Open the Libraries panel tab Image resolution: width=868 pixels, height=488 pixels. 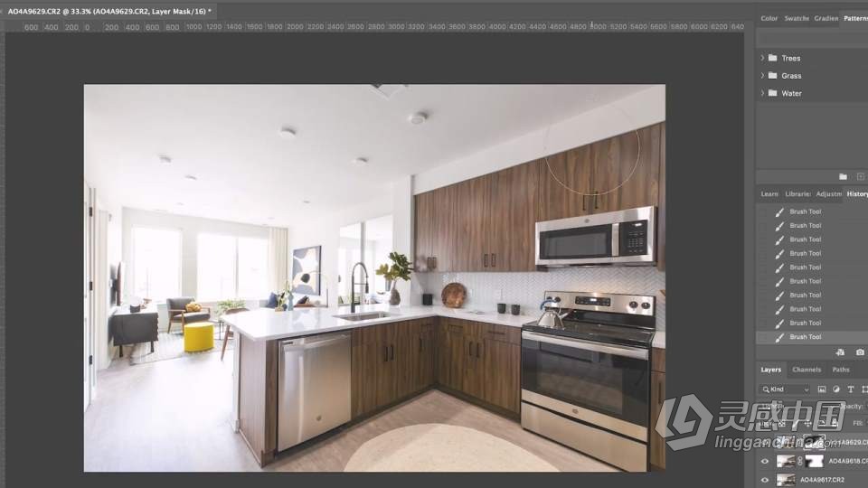coord(797,194)
